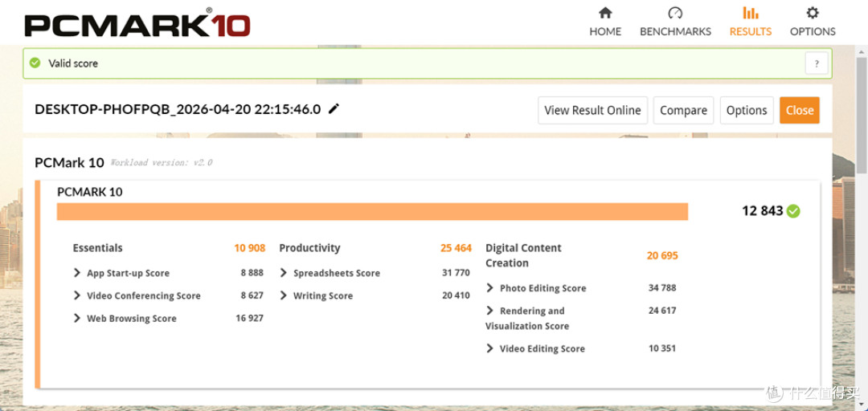Click the Essentials heading

pos(98,248)
